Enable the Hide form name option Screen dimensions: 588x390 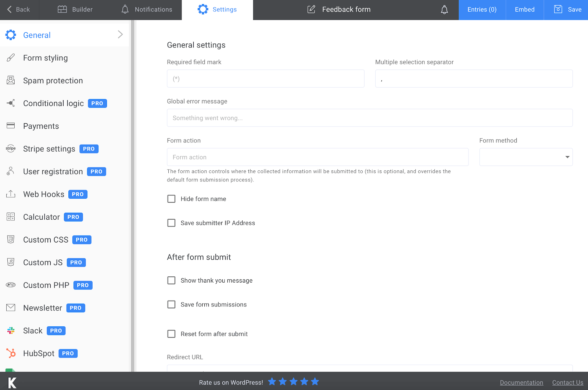171,199
